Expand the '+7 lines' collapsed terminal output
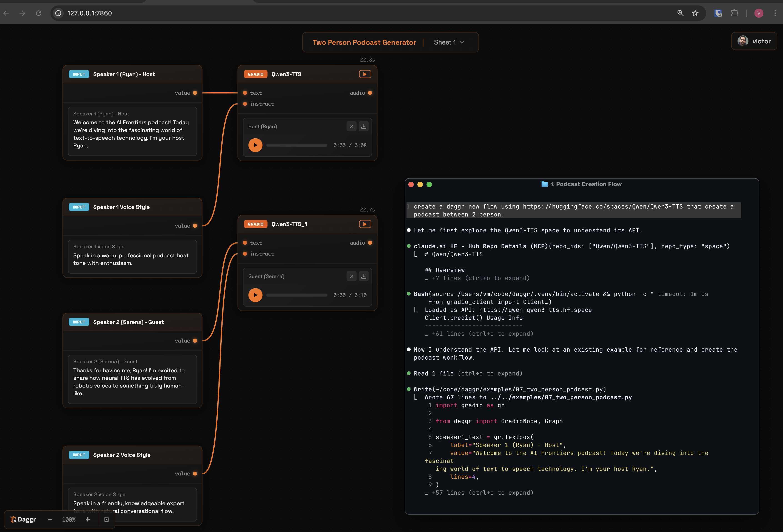The height and width of the screenshot is (532, 783). 477,278
